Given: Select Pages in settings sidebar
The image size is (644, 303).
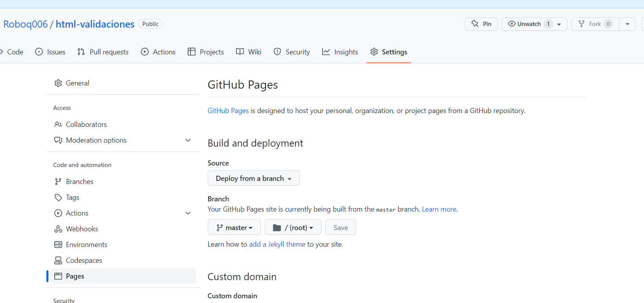Looking at the screenshot, I should pyautogui.click(x=123, y=276).
